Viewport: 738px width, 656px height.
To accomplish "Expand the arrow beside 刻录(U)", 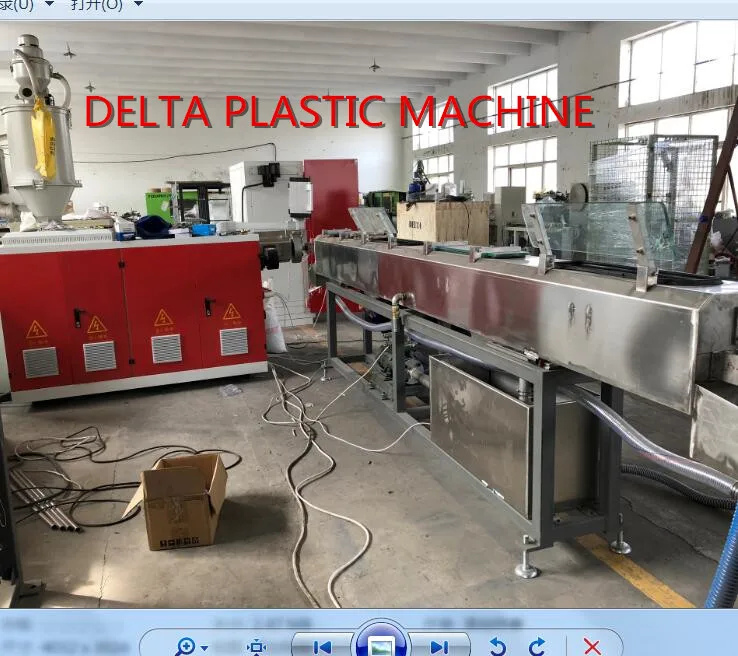I will [x=49, y=4].
